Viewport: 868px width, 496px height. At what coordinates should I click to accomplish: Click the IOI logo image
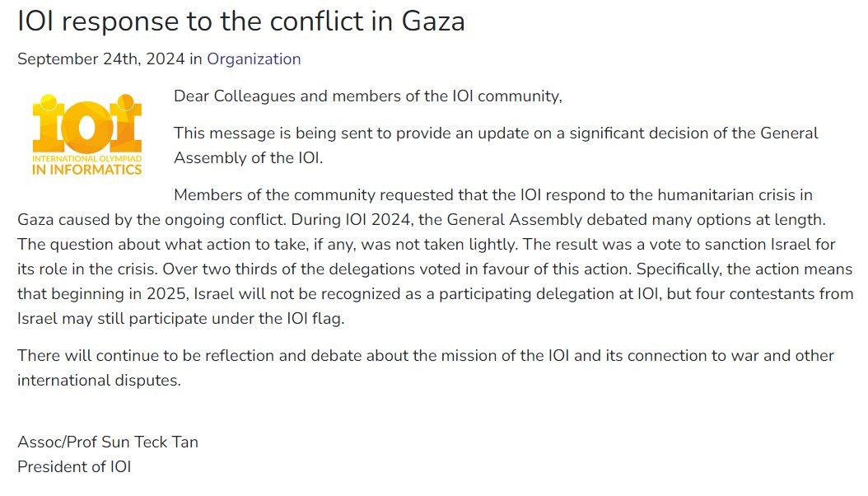click(87, 134)
